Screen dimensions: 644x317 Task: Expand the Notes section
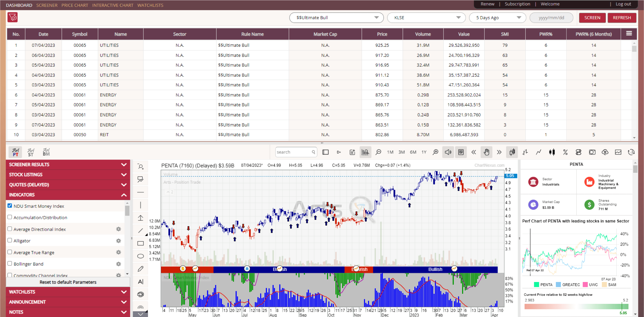[68, 312]
